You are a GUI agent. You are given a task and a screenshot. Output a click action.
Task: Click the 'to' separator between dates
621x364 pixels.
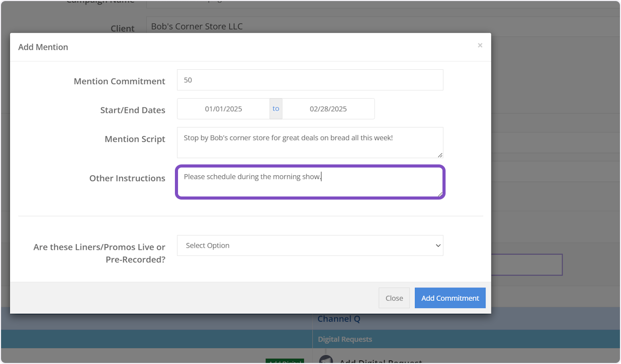[276, 109]
